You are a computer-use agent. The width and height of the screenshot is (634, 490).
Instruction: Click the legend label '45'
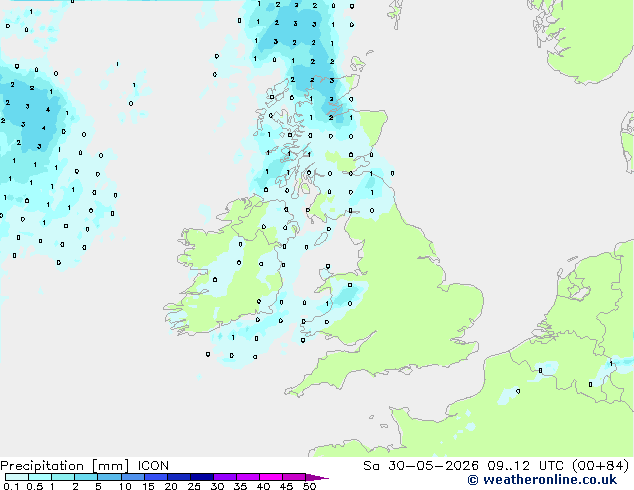click(286, 486)
